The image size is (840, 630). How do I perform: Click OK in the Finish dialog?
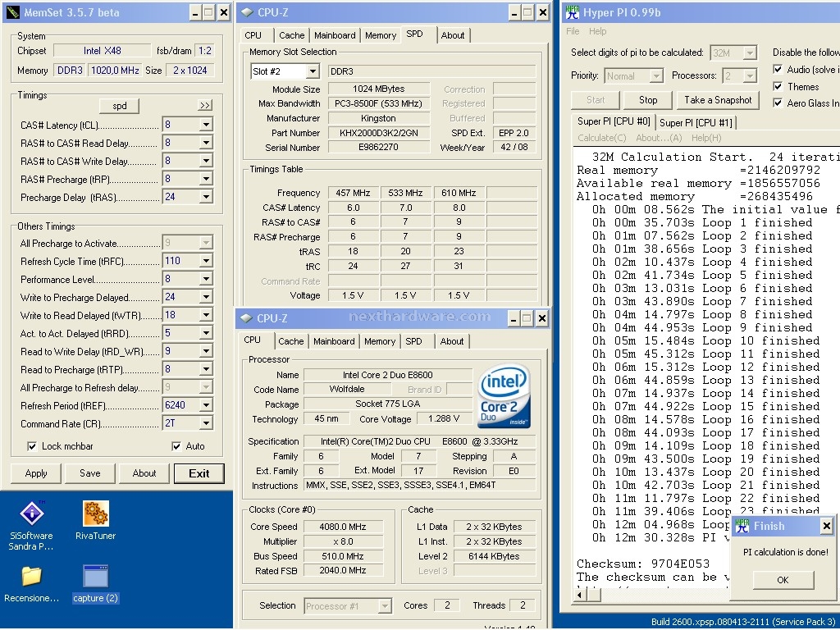click(x=783, y=580)
